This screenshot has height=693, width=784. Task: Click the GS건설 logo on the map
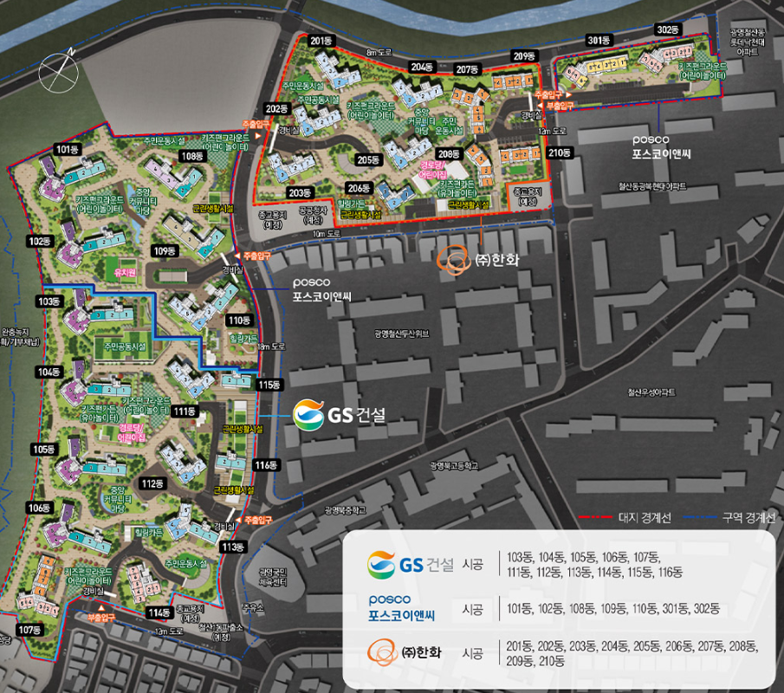(x=340, y=415)
